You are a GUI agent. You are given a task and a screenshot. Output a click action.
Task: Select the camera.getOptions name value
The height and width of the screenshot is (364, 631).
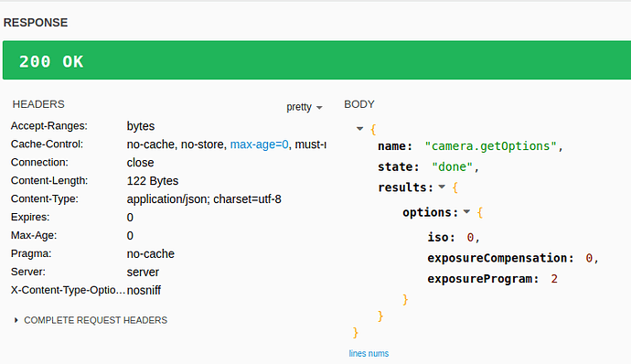point(490,145)
